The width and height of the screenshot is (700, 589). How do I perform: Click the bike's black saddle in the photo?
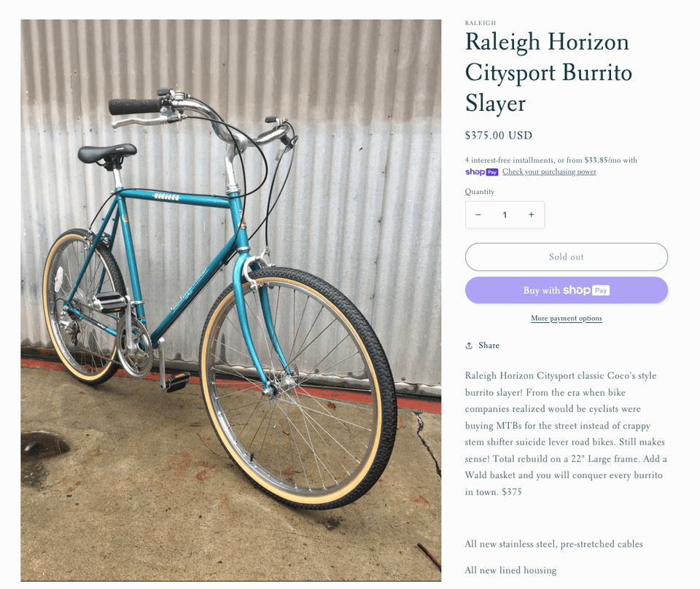point(107,152)
